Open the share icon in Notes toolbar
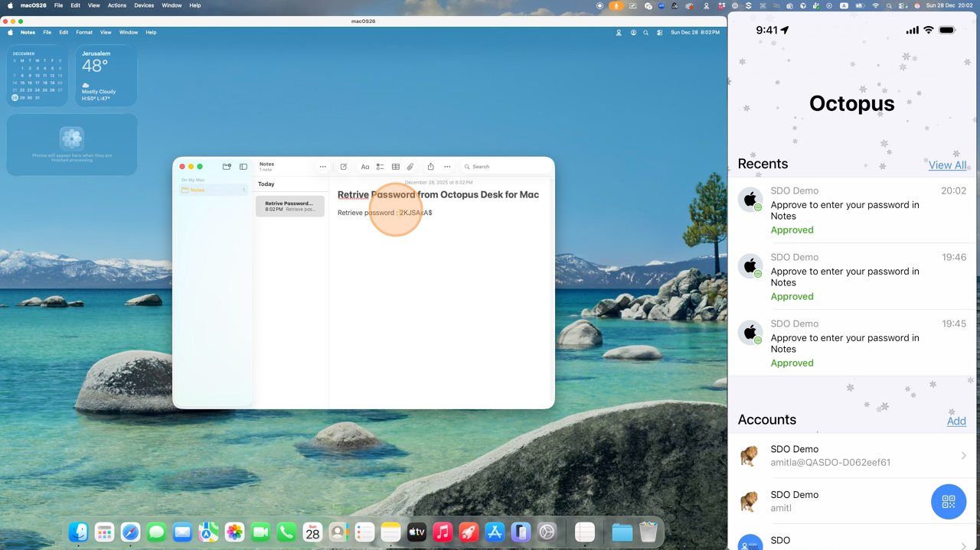This screenshot has width=980, height=550. (x=430, y=167)
